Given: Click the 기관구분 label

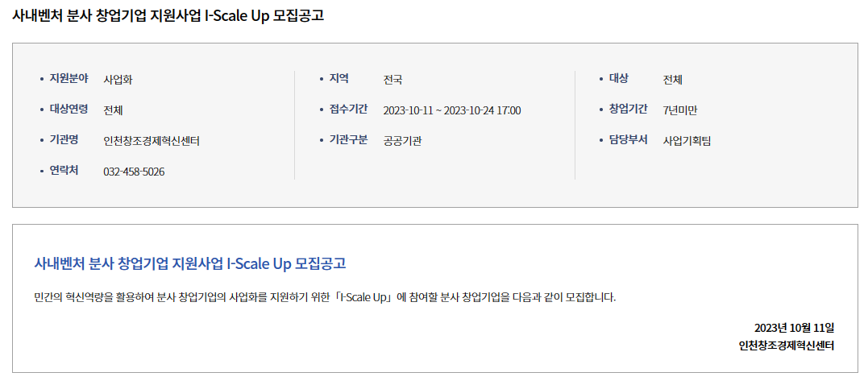Looking at the screenshot, I should point(348,139).
